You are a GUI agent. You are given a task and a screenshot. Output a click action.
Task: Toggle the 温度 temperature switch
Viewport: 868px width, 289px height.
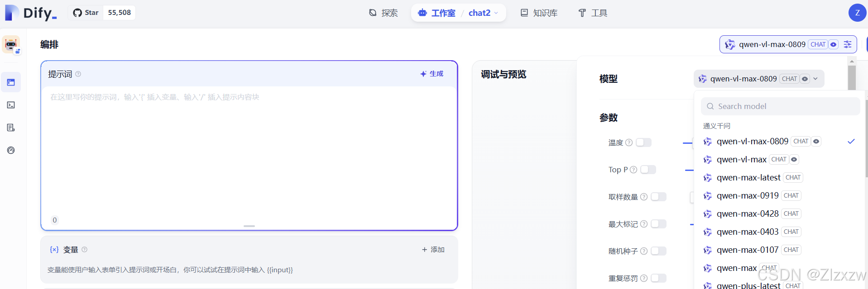(643, 142)
